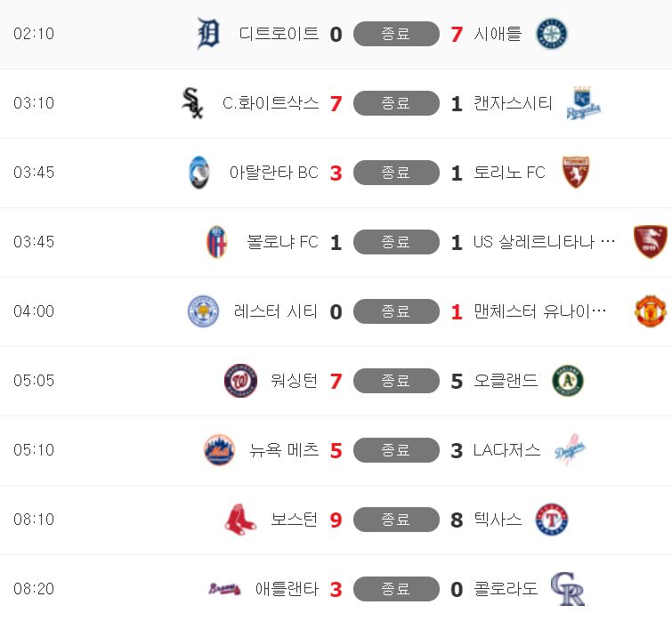Screen dimensions: 672x621
Task: Click the Kansas City Royals logo
Action: coord(583,103)
